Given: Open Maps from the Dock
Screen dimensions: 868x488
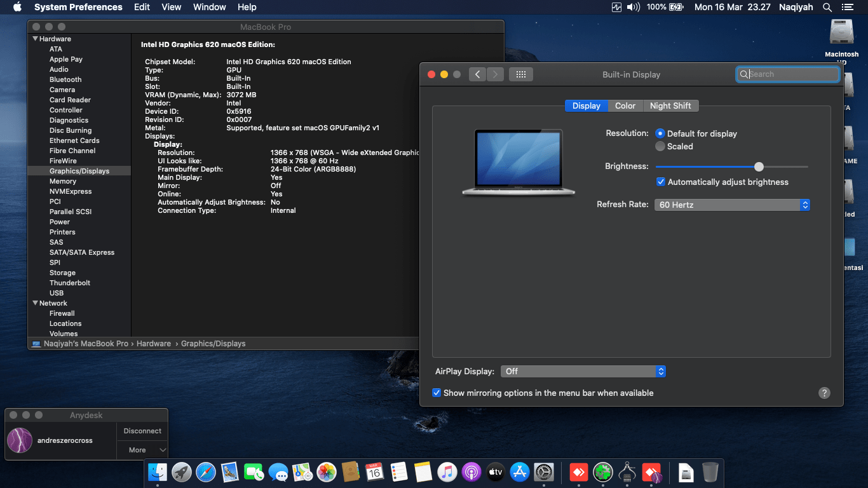Looking at the screenshot, I should pyautogui.click(x=302, y=472).
